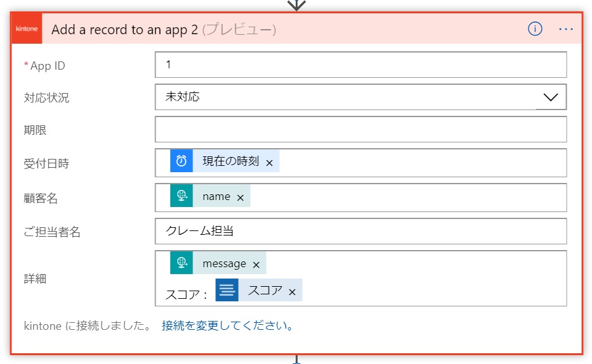Remove the name token from 顧客名

(x=241, y=198)
